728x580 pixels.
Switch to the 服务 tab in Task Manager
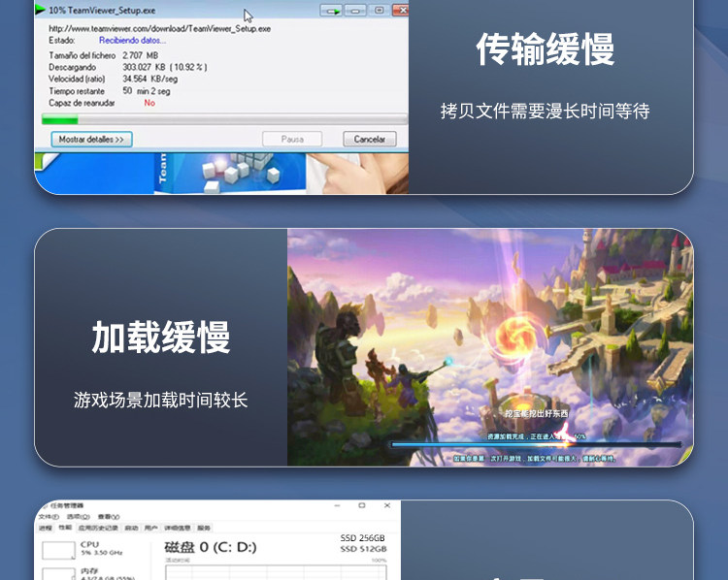pos(204,528)
